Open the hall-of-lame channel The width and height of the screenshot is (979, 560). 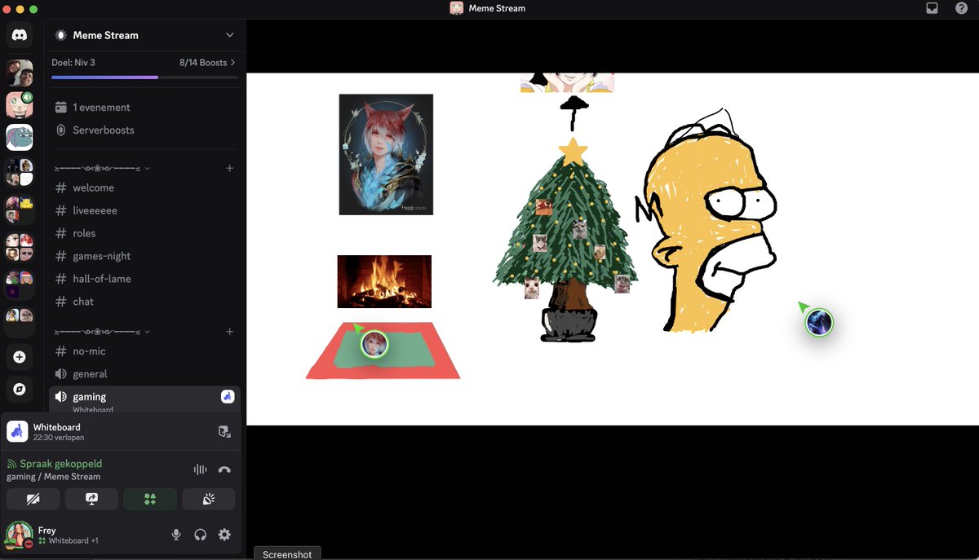pos(145,279)
